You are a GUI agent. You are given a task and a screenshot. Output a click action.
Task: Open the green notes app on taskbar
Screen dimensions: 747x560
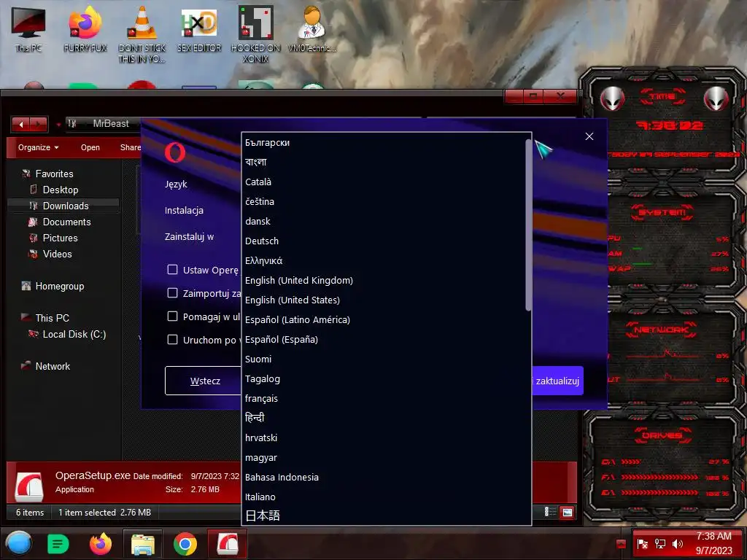[x=58, y=544]
